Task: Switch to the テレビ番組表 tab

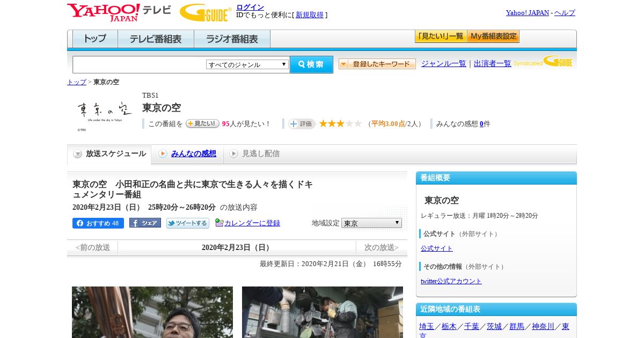Action: 156,39
